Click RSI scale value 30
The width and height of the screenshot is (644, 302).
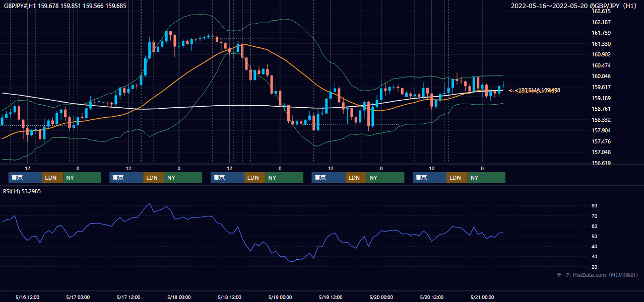click(x=594, y=257)
